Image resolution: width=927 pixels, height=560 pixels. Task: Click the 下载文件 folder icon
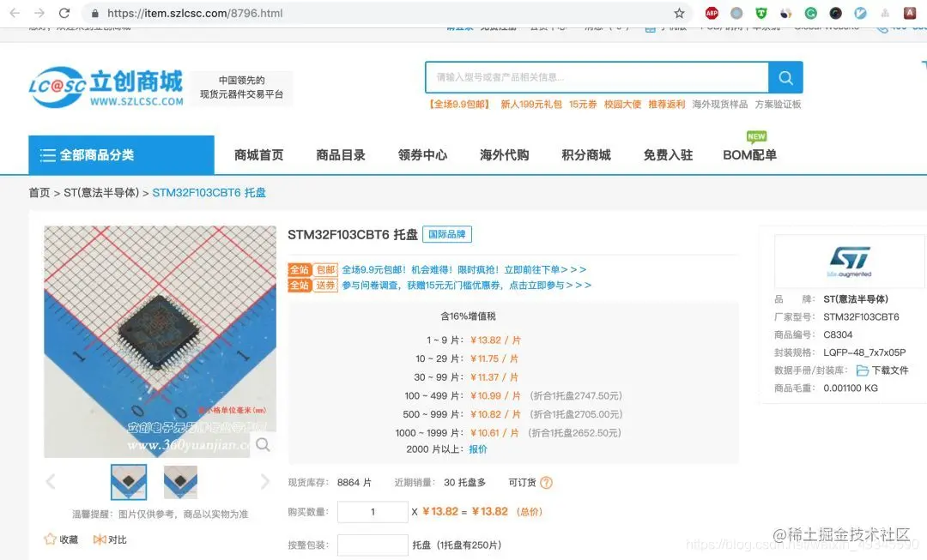coord(863,370)
